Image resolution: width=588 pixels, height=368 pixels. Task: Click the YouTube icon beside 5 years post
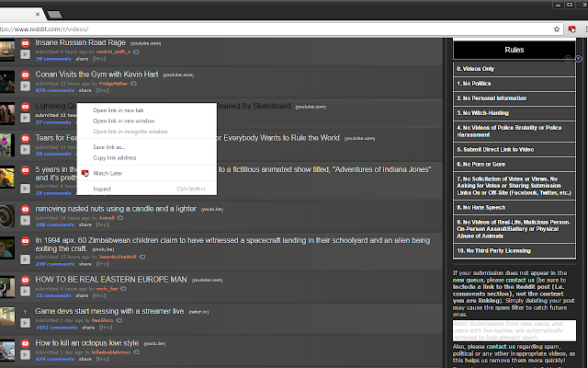click(25, 170)
